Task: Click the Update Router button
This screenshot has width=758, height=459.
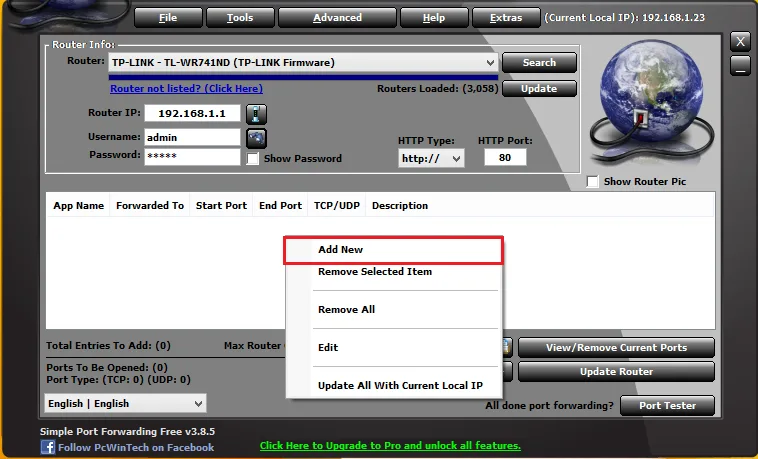Action: point(616,371)
